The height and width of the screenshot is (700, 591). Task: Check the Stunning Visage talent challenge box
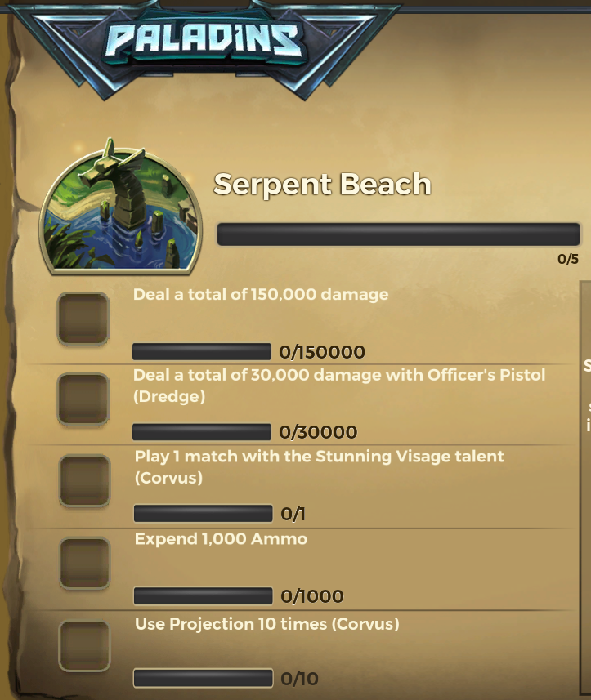pyautogui.click(x=85, y=481)
